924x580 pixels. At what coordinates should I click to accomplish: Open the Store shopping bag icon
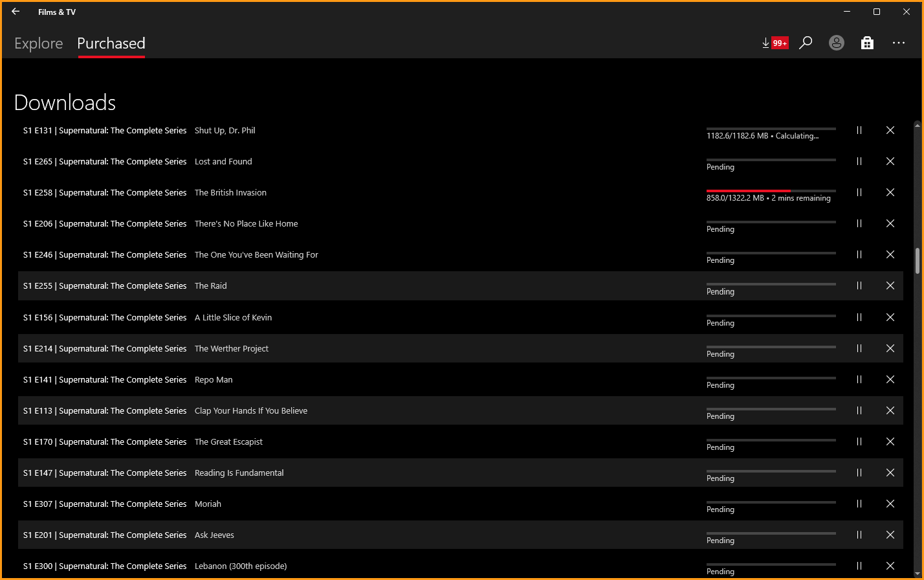click(868, 43)
